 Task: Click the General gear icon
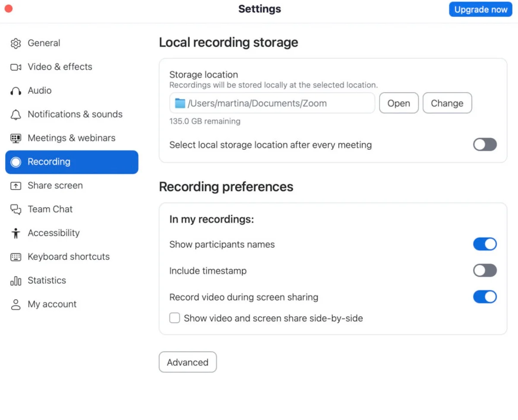(16, 43)
